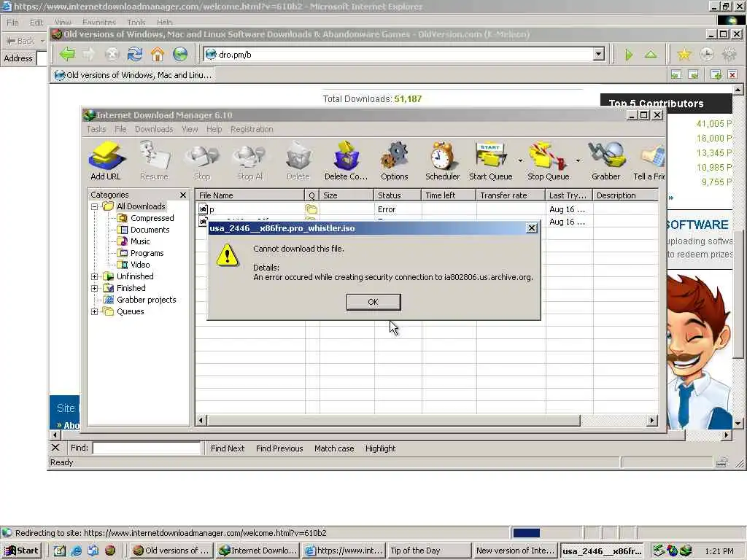The image size is (747, 560).
Task: Select Grabber projects in tree
Action: [146, 300]
